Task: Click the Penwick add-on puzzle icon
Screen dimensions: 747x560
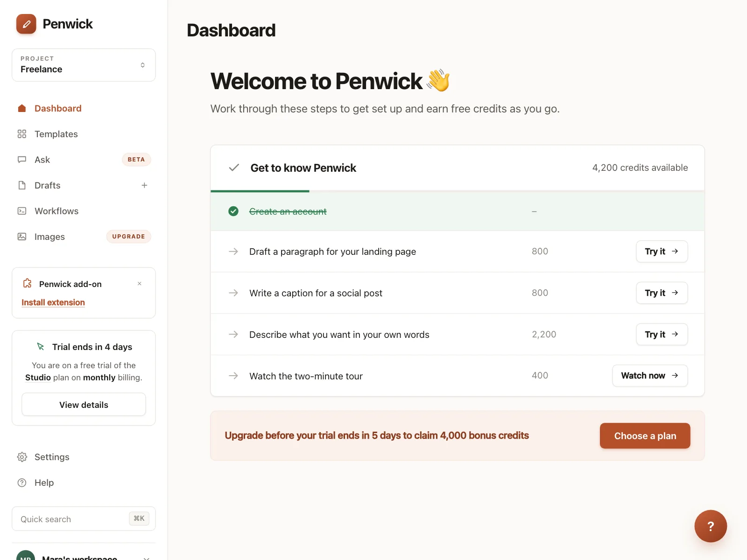Action: pos(28,283)
